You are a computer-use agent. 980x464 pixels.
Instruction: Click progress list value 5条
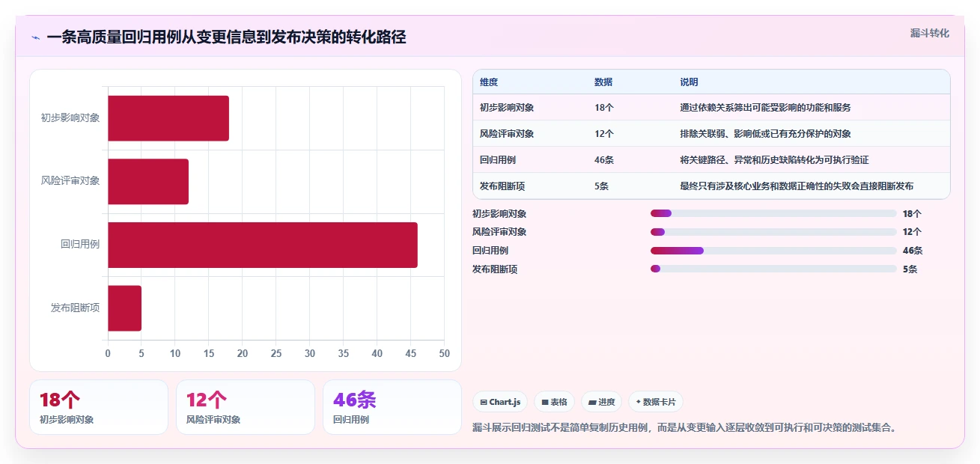coord(910,269)
